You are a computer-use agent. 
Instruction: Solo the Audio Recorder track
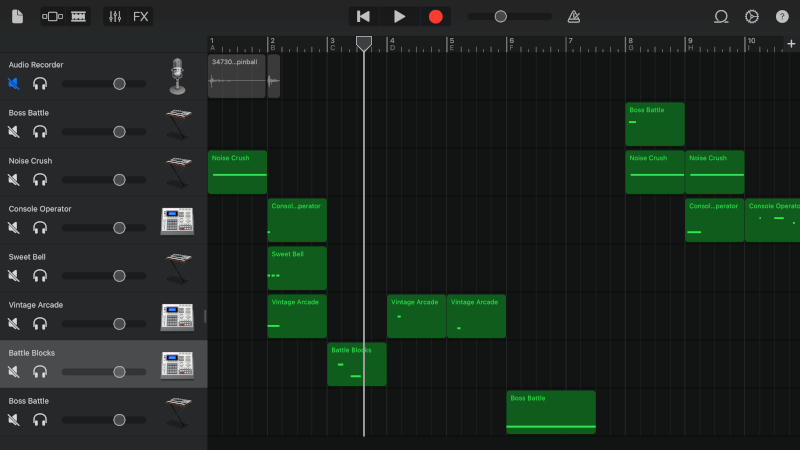(40, 83)
